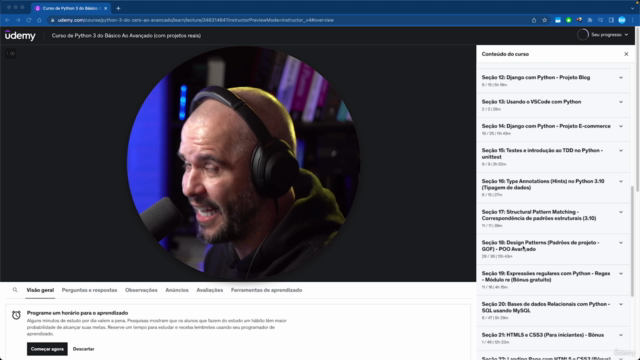
Task: Open the browser three-dot menu
Action: click(633, 20)
